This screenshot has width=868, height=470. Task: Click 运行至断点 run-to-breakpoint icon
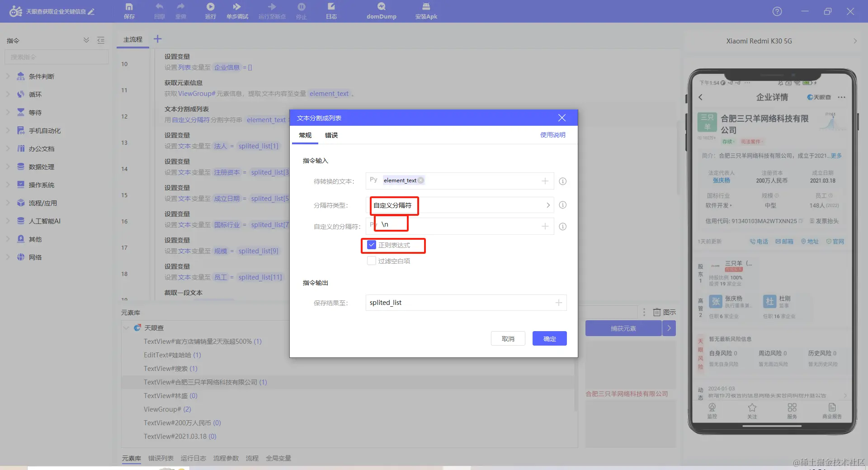272,11
